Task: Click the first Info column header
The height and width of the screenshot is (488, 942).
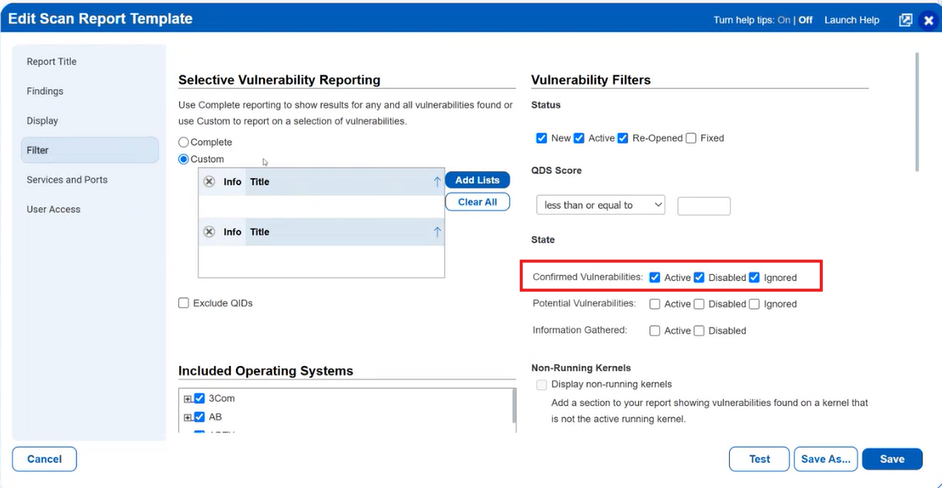Action: (232, 181)
